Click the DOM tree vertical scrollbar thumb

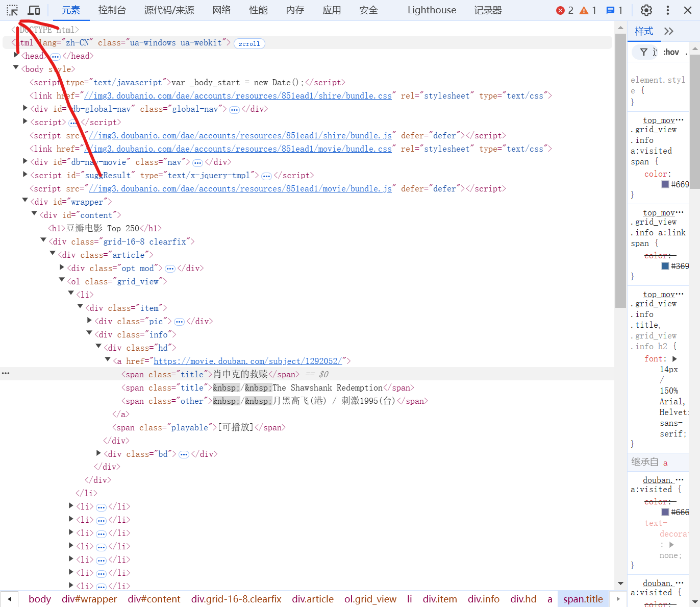coord(620,171)
